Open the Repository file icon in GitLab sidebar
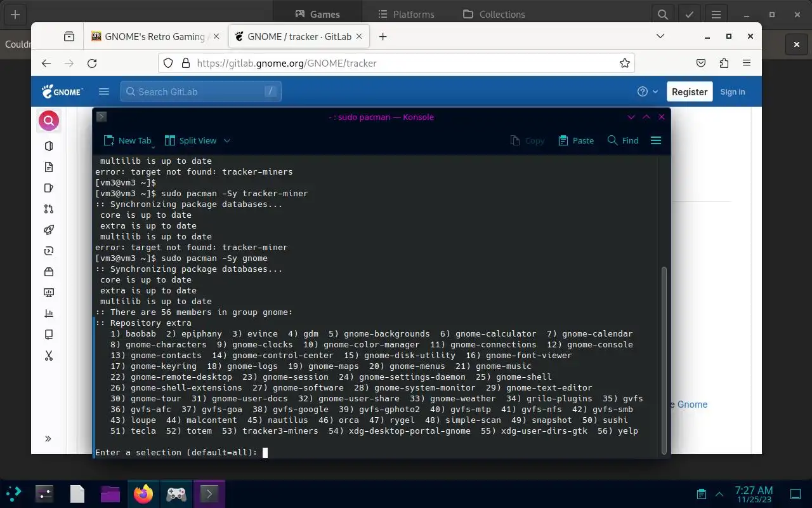The width and height of the screenshot is (812, 508). pyautogui.click(x=49, y=167)
